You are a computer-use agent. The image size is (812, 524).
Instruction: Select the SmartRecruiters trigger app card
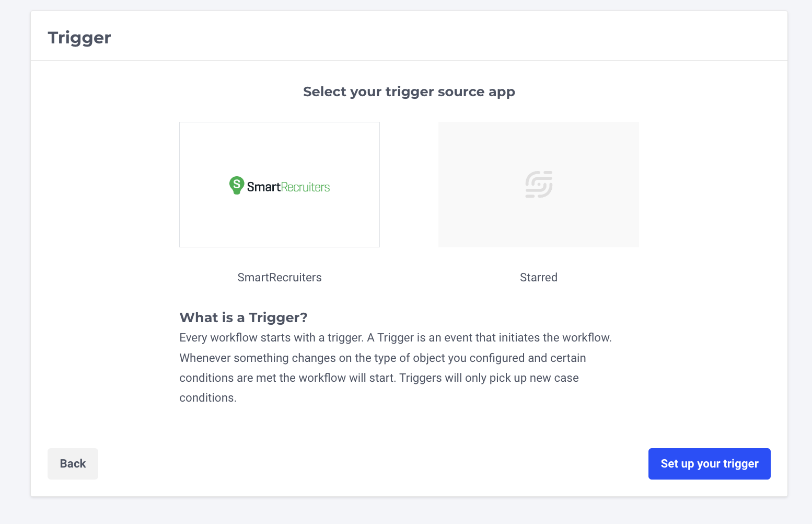[x=280, y=185]
